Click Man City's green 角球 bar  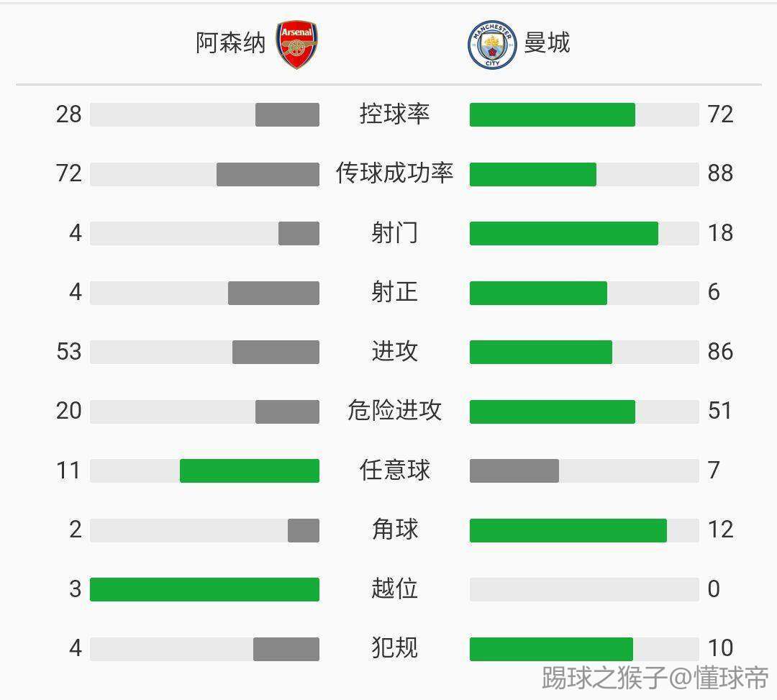click(568, 530)
